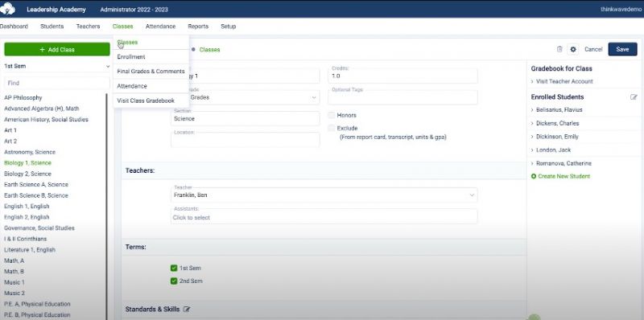Click the Assistants select field
This screenshot has height=320, width=644.
[x=324, y=216]
